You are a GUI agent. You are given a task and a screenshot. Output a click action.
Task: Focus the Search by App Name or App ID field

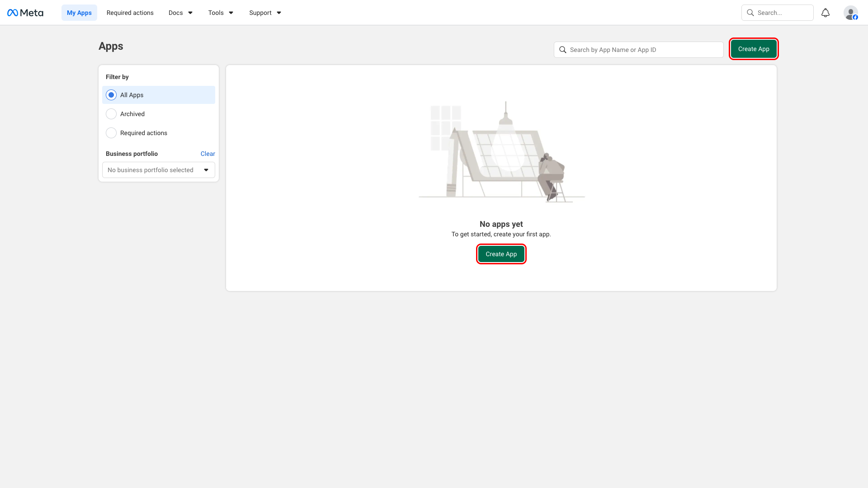point(639,50)
